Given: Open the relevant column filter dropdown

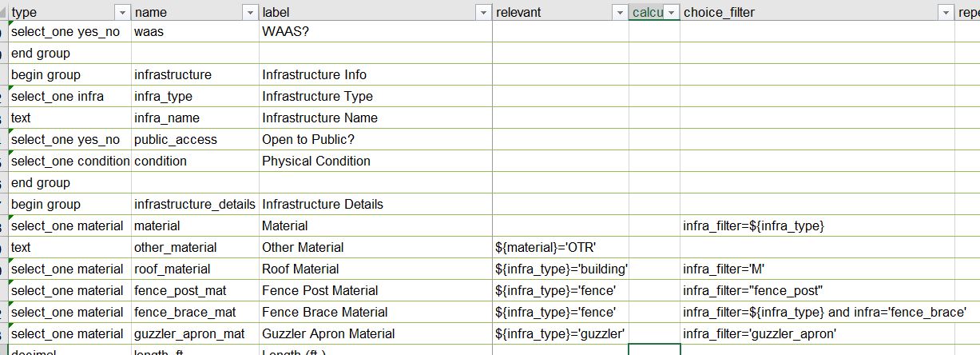Looking at the screenshot, I should [620, 13].
